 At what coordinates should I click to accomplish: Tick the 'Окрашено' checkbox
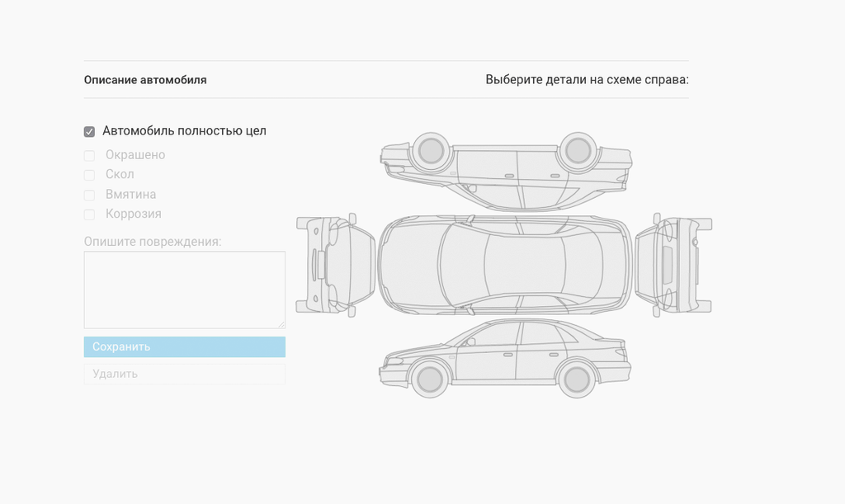pyautogui.click(x=89, y=156)
